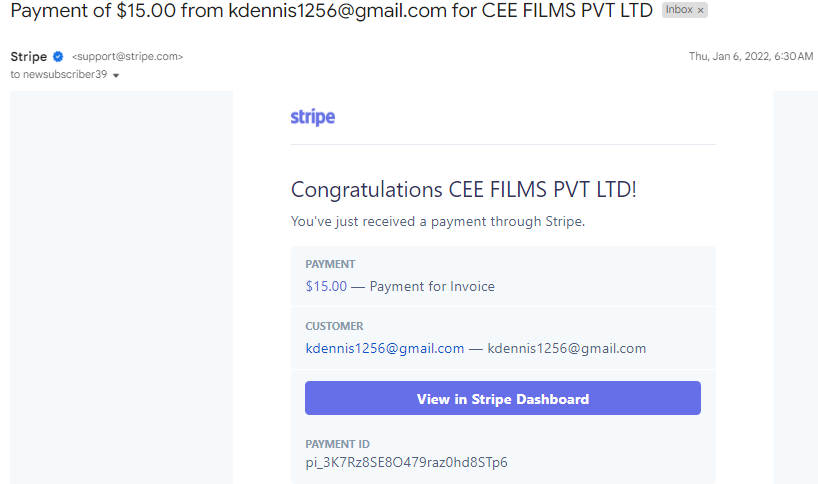Click the payment ID pi_3K7Rz8SE8O479raz0hd8STp6

[406, 463]
